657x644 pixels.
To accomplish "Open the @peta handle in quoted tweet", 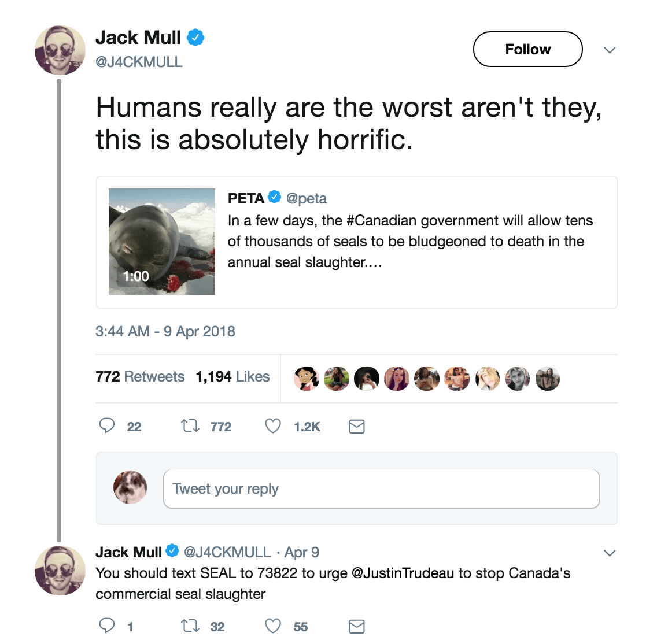I will pyautogui.click(x=307, y=198).
